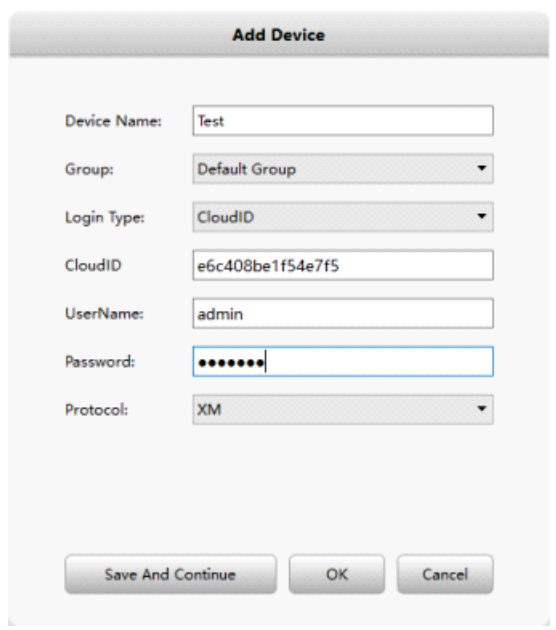556x630 pixels.
Task: Click the Group dropdown arrow
Action: 482,168
